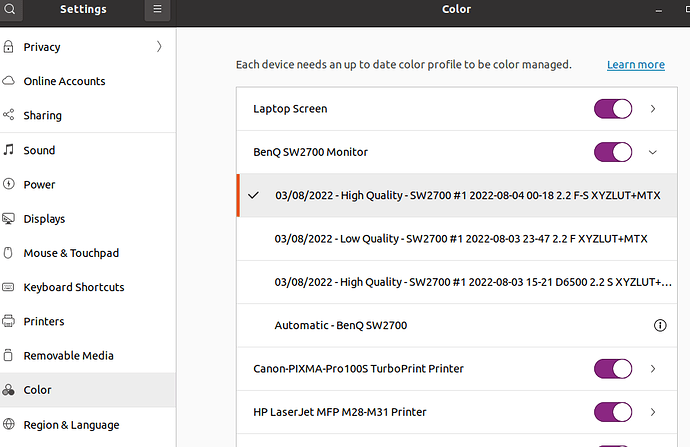The image size is (690, 447).
Task: Toggle color management for HP LaserJet MFP printer
Action: [613, 412]
